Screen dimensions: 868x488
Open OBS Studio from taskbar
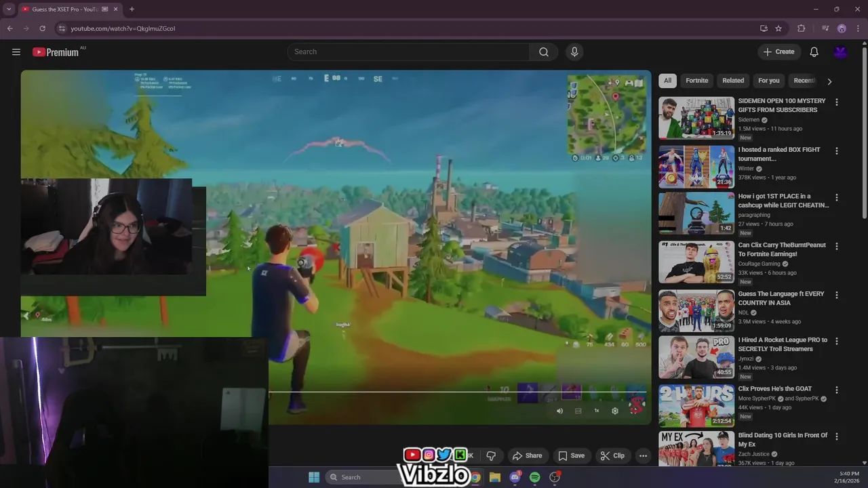pyautogui.click(x=555, y=477)
